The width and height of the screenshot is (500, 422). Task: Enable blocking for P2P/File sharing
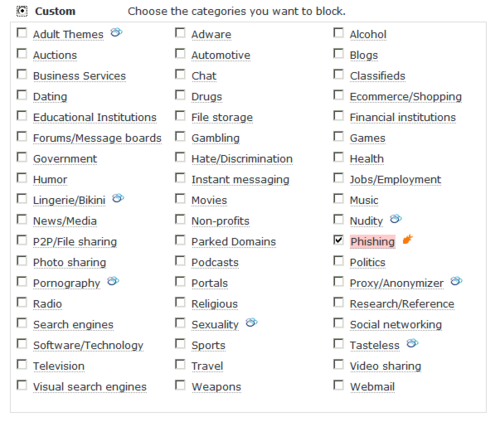click(22, 240)
